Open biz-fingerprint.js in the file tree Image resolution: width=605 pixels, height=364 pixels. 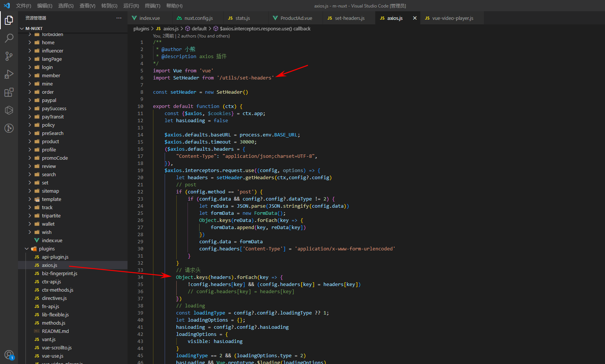pos(60,273)
